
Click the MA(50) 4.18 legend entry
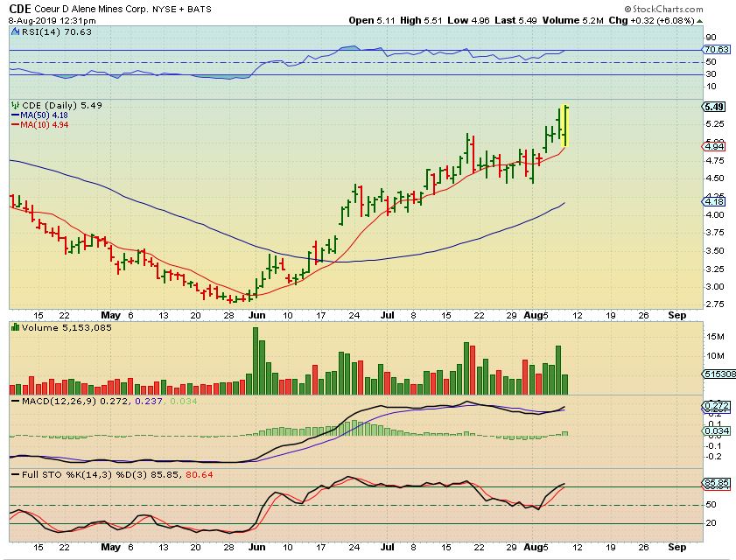(x=39, y=115)
